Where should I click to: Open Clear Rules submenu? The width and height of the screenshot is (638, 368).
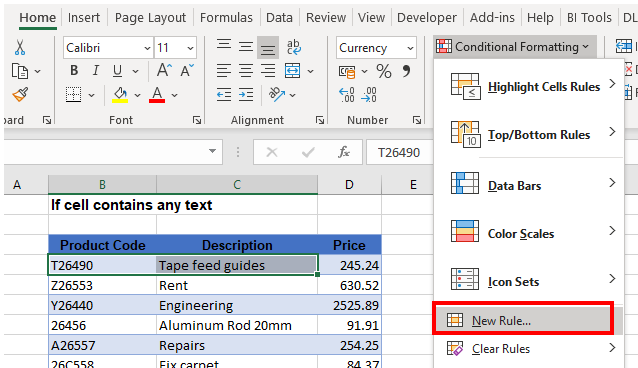tap(529, 349)
